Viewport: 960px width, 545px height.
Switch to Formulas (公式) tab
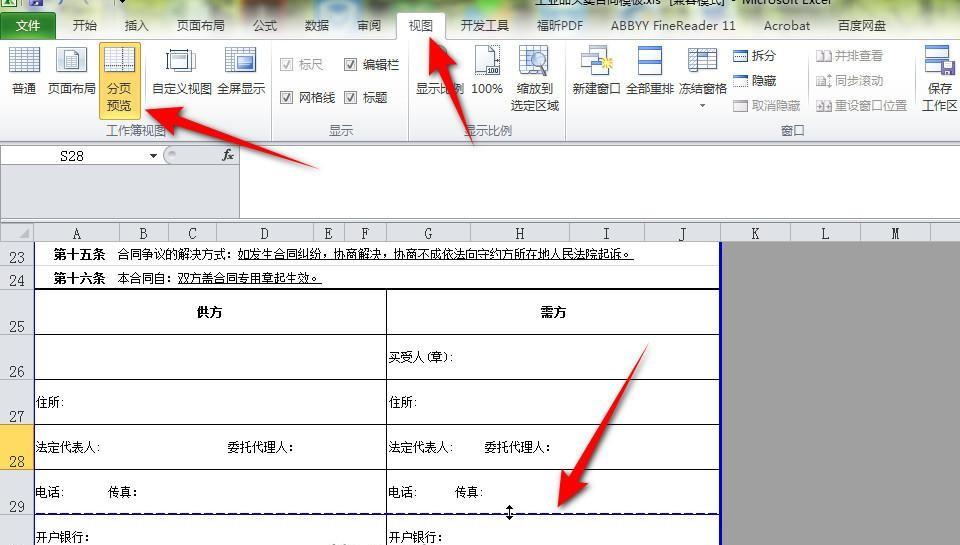264,26
